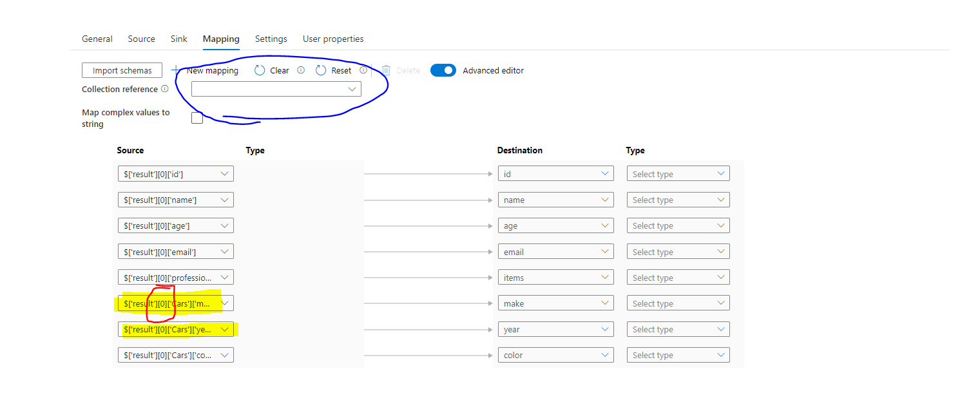Click the info icon next to Reset
This screenshot has height=409, width=980.
click(x=363, y=70)
